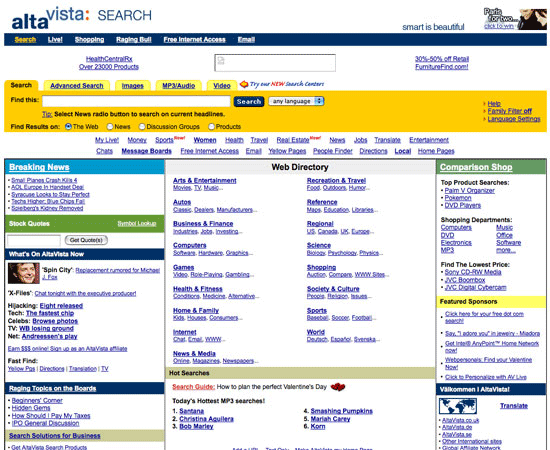The width and height of the screenshot is (550, 450).
Task: Open the Smashing Pumpkins MP3 search
Action: point(342,411)
